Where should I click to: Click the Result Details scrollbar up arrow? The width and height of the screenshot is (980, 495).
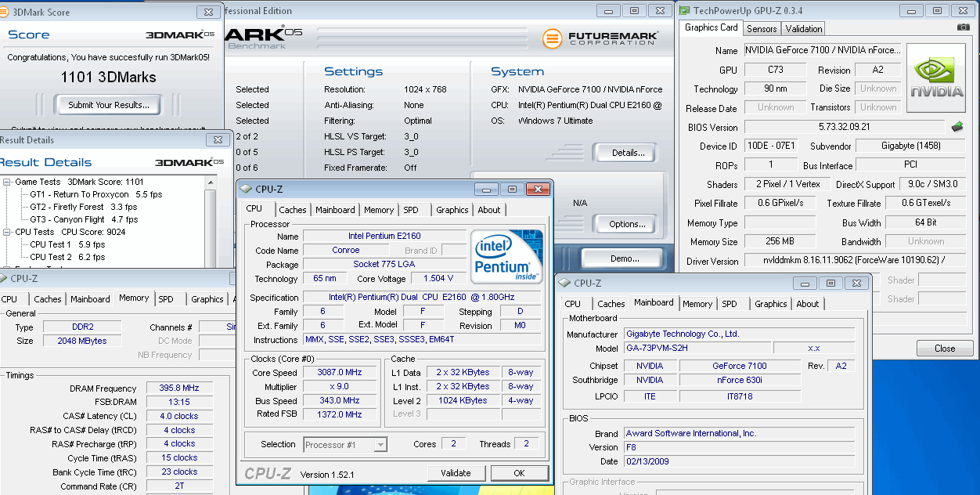pos(211,181)
